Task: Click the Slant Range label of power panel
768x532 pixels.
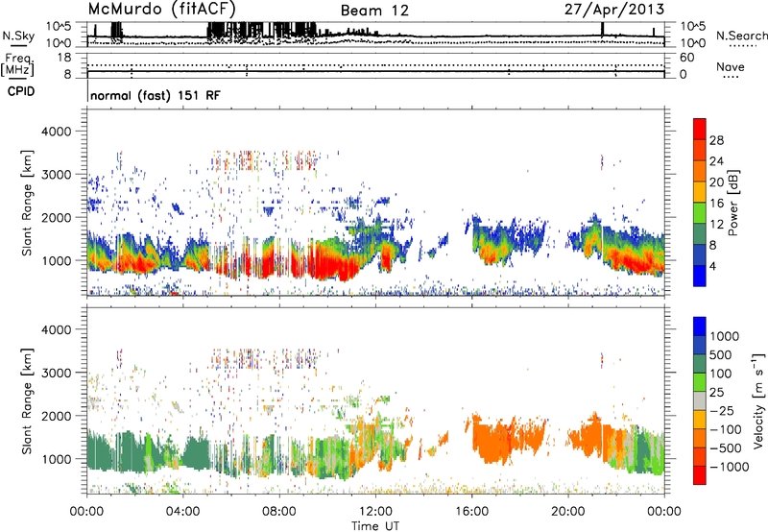Action: (x=27, y=203)
